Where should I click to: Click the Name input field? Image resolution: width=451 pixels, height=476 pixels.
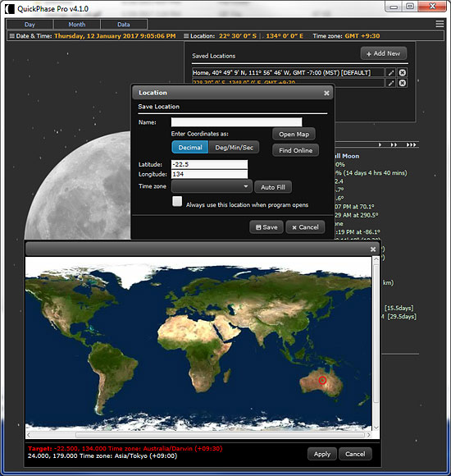tap(237, 122)
